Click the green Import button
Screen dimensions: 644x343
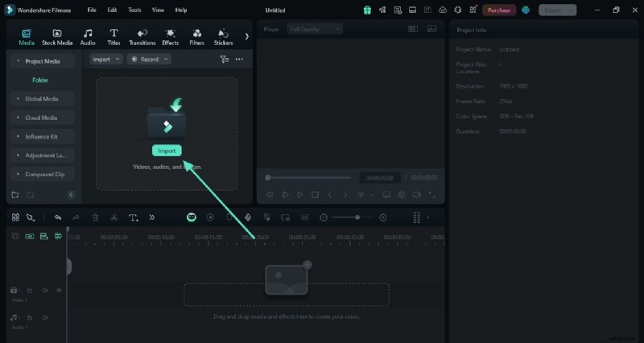[167, 151]
